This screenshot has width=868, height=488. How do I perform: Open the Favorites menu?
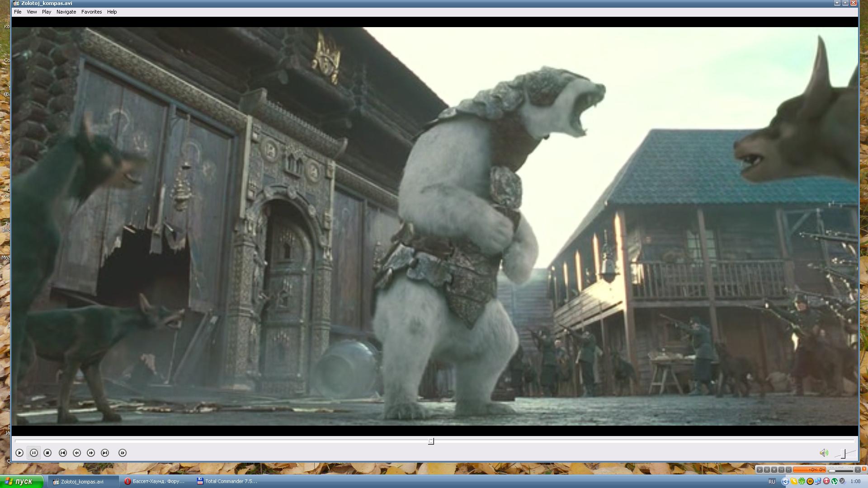click(x=91, y=12)
